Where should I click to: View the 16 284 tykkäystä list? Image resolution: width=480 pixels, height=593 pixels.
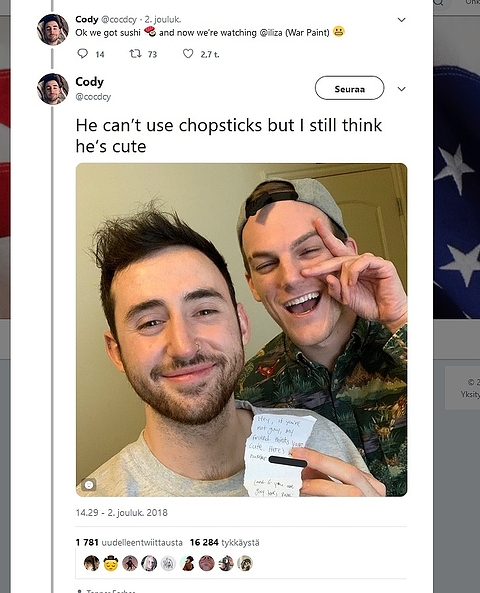225,542
